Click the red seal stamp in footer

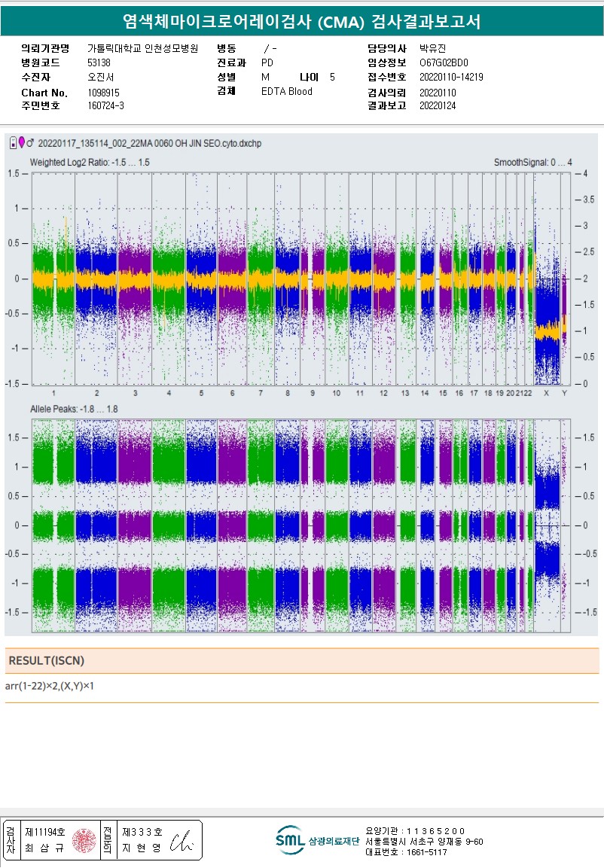(x=84, y=840)
